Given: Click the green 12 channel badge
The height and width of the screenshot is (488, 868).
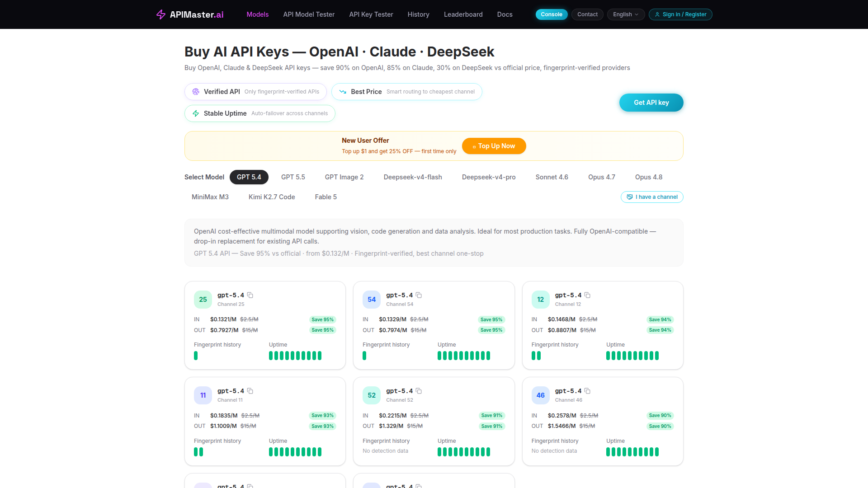Looking at the screenshot, I should pyautogui.click(x=540, y=300).
